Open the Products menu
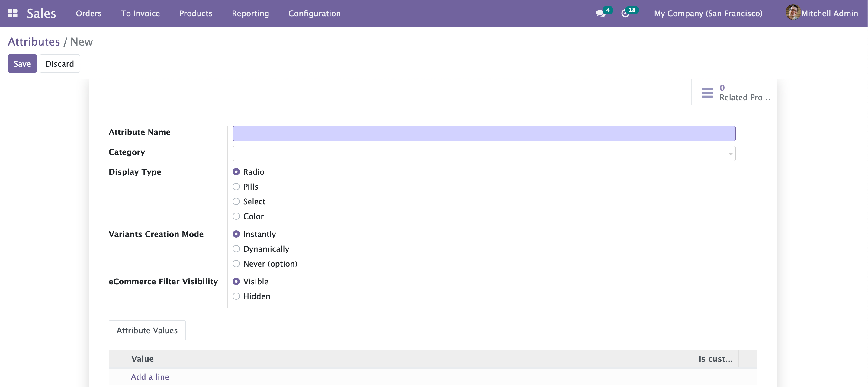Viewport: 868px width, 387px height. 196,14
